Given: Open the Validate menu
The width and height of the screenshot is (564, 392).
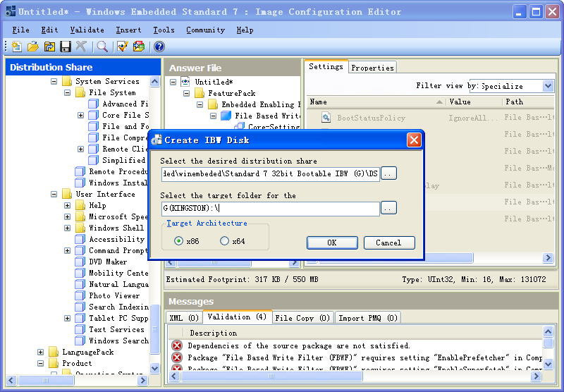Looking at the screenshot, I should [x=87, y=30].
